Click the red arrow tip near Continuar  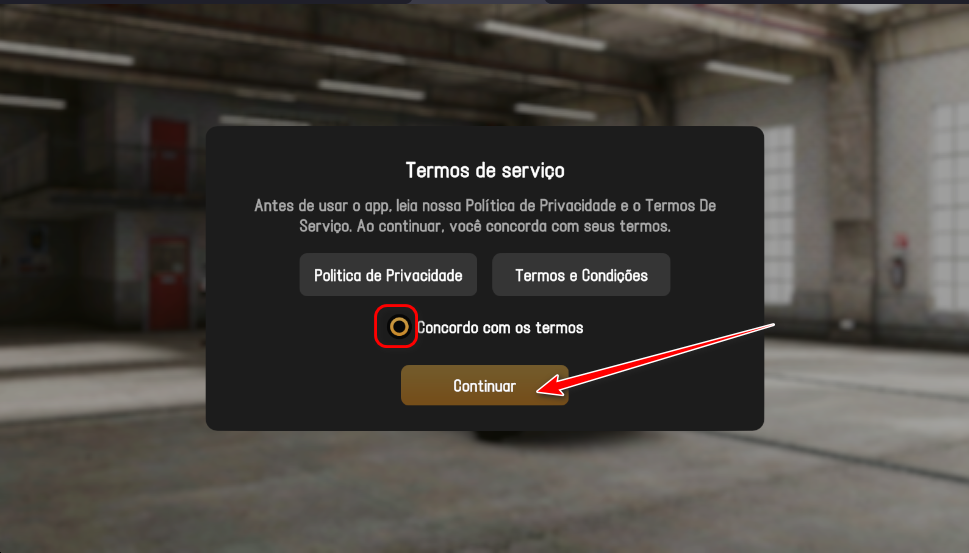point(541,389)
